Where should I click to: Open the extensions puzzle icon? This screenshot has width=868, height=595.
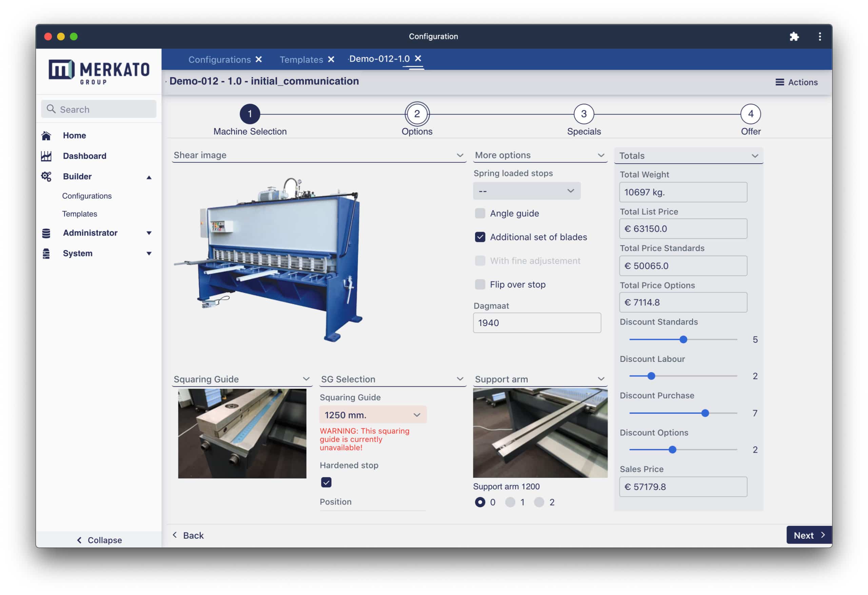tap(794, 36)
